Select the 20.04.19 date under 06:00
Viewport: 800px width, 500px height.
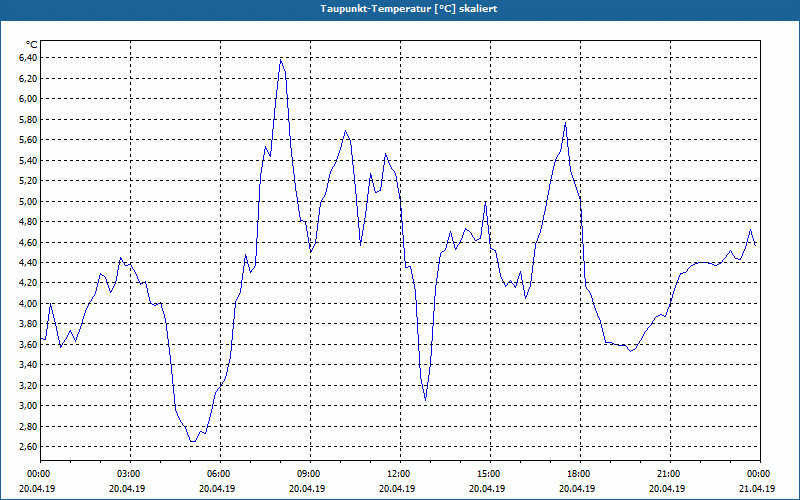coord(217,488)
